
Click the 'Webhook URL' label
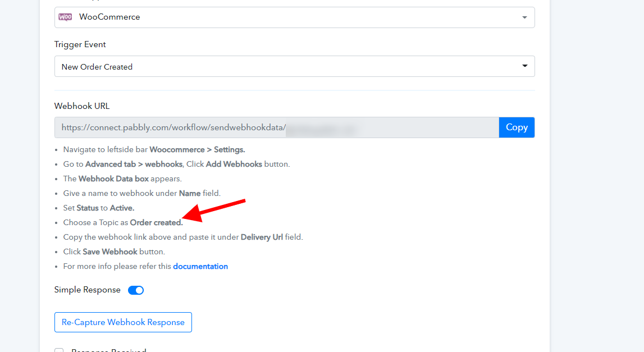point(82,106)
